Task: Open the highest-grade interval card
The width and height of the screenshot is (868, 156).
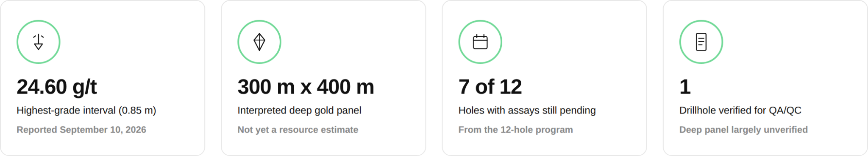Action: [103, 78]
